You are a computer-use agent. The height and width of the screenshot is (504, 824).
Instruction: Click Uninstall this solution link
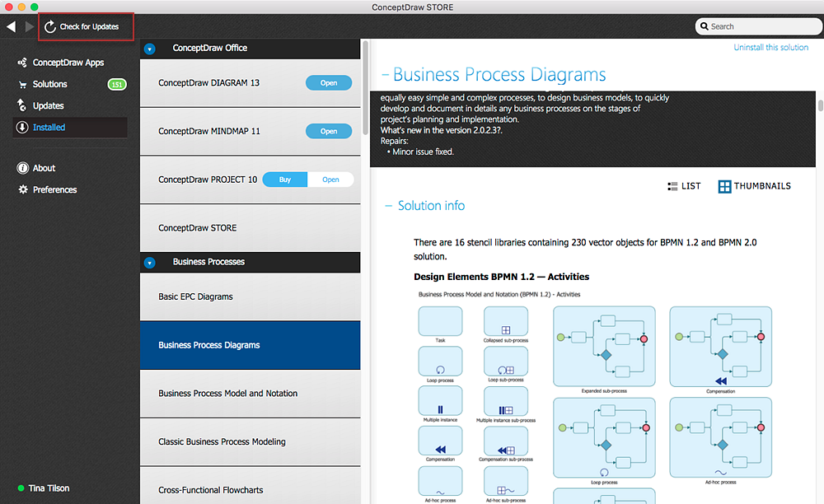pyautogui.click(x=771, y=47)
